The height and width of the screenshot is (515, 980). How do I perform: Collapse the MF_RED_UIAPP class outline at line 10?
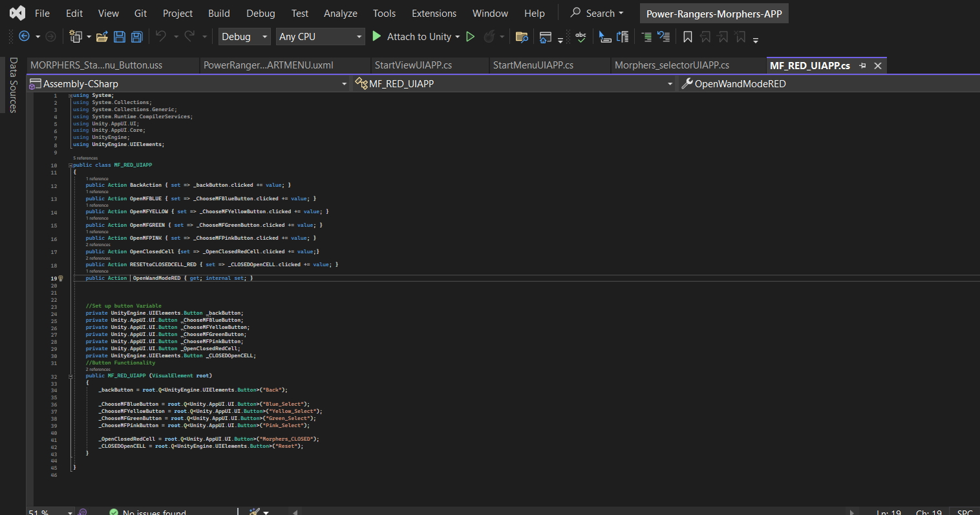(x=70, y=165)
